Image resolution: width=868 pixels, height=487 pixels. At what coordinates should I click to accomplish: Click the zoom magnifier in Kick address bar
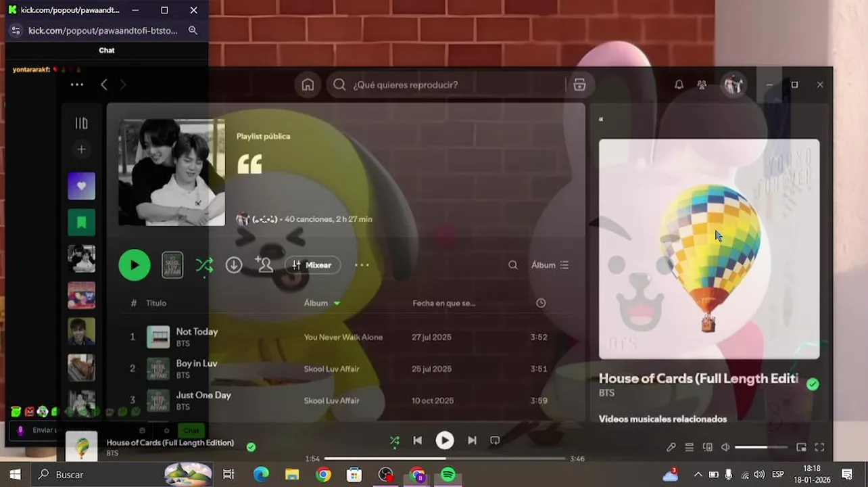pyautogui.click(x=193, y=30)
